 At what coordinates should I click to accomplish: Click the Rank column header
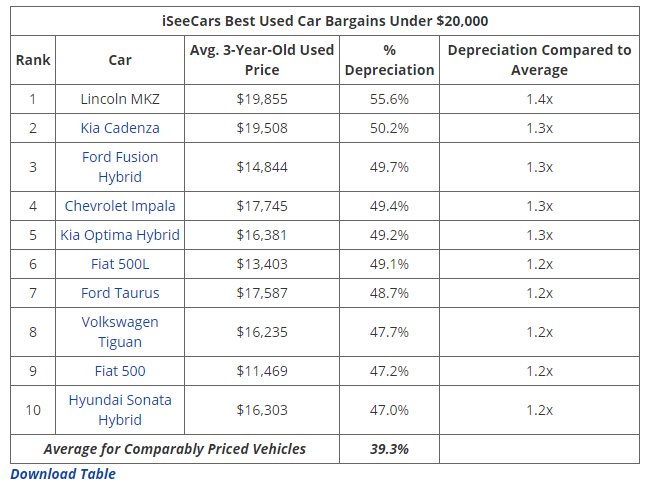[x=33, y=60]
